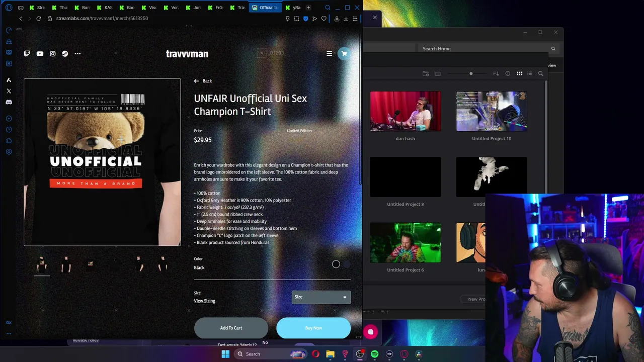The image size is (644, 362).
Task: Switch to the Thu... Kick tab
Action: (x=59, y=8)
